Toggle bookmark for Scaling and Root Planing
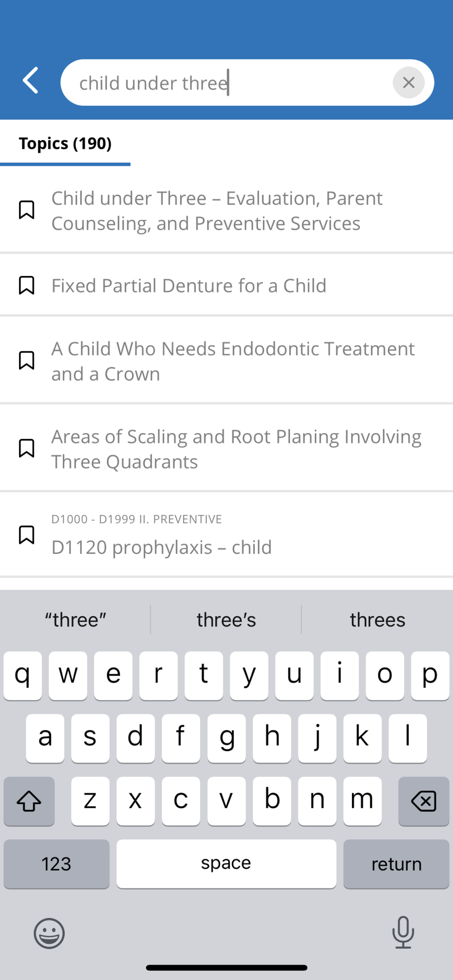453x980 pixels. [26, 448]
